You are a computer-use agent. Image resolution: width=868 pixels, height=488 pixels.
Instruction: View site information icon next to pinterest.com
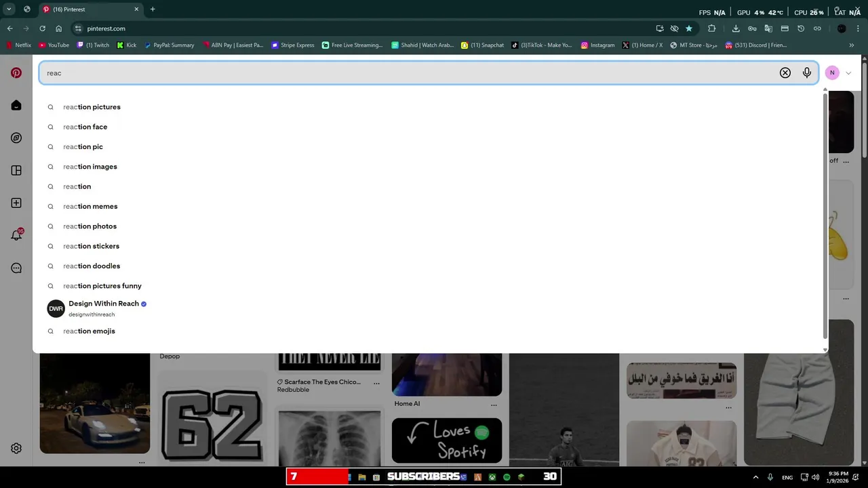point(78,28)
